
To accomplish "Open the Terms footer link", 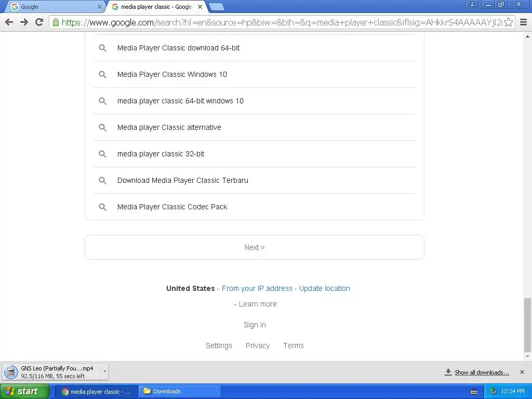I will tap(294, 345).
